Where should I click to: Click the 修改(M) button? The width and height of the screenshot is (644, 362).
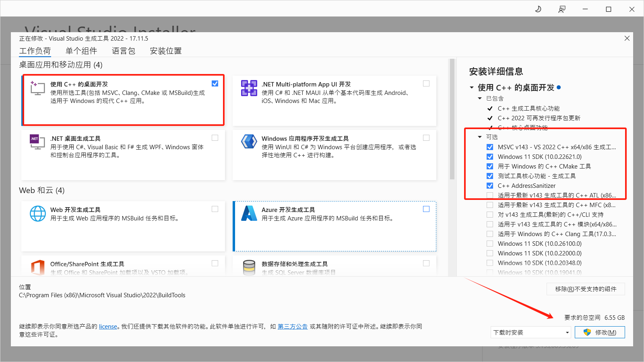[x=600, y=333]
